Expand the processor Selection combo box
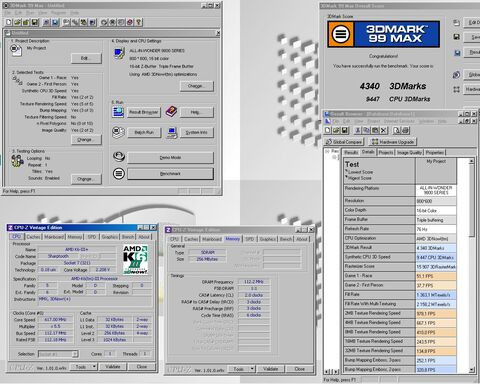The width and height of the screenshot is (480, 384). (x=75, y=354)
